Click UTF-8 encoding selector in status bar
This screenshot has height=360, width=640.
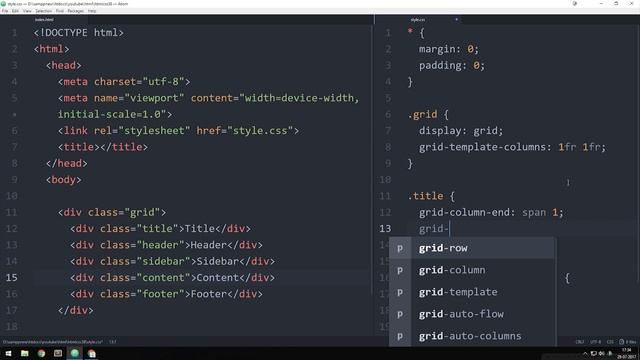(595, 342)
